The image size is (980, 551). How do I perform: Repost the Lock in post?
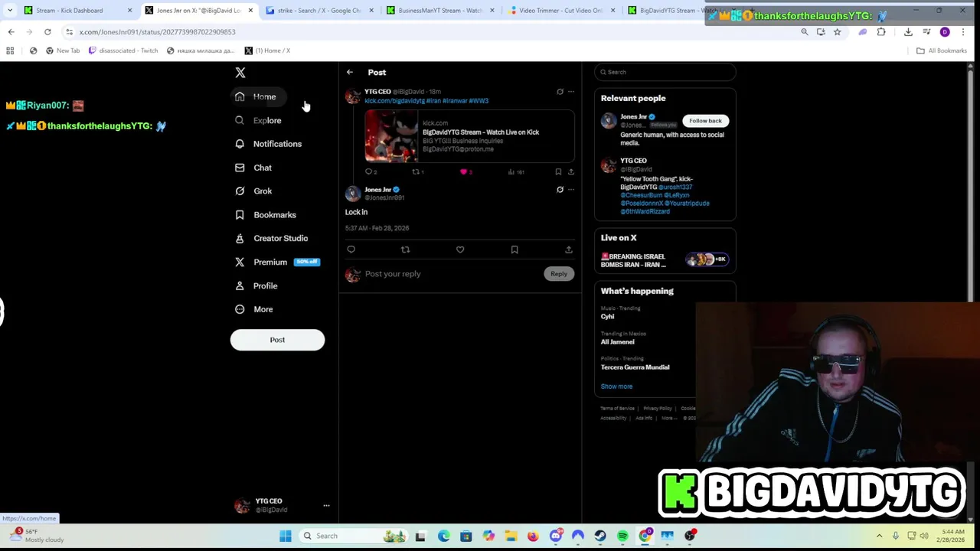pos(405,249)
